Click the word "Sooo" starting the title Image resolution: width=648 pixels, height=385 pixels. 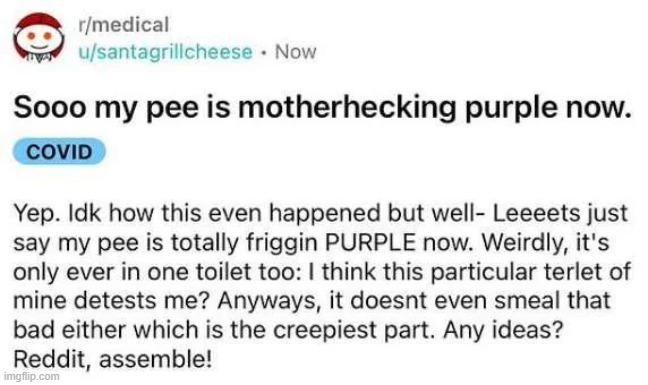[50, 108]
